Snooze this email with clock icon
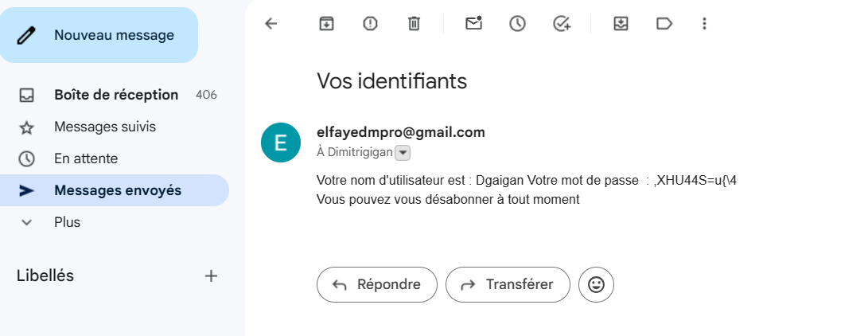Viewport: 868px width, 336px height. [518, 24]
